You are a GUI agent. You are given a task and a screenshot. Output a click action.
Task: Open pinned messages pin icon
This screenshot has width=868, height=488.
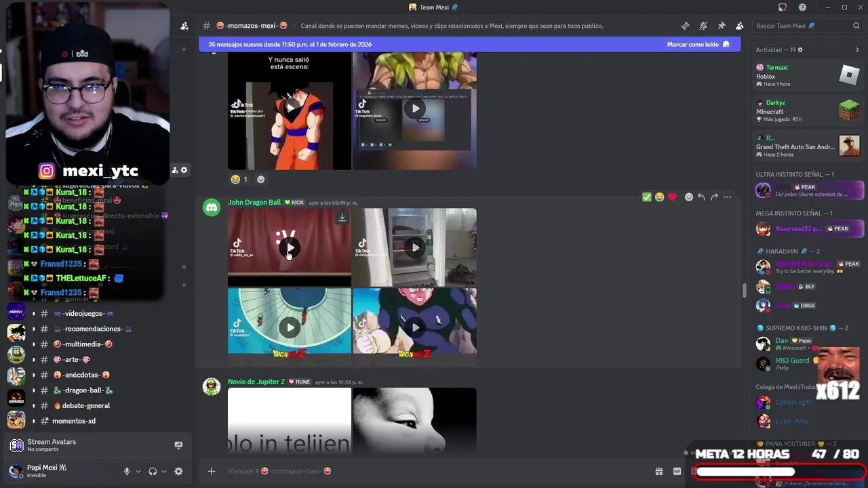[722, 26]
